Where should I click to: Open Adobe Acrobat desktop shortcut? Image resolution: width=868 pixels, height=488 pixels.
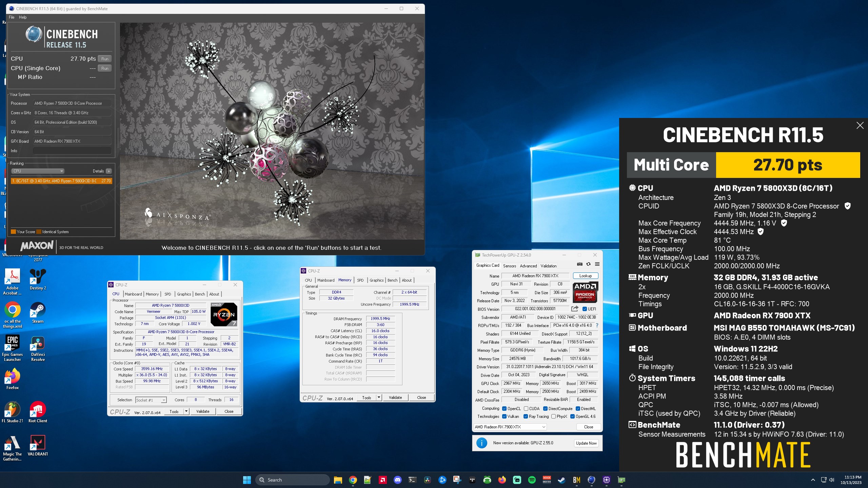click(x=13, y=282)
